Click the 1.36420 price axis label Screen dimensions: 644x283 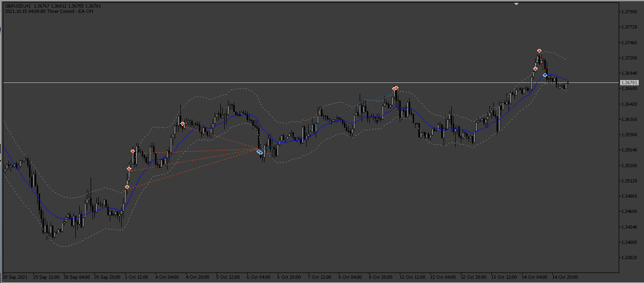pyautogui.click(x=630, y=104)
